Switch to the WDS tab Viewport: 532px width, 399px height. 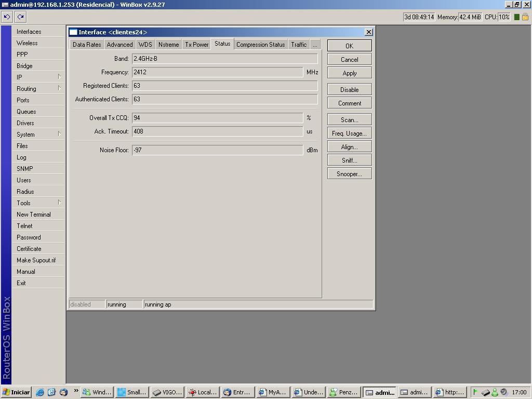coord(145,45)
